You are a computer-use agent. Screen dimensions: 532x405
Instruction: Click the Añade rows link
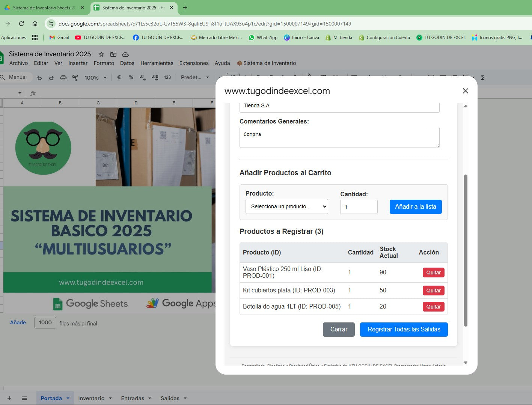[x=18, y=322]
